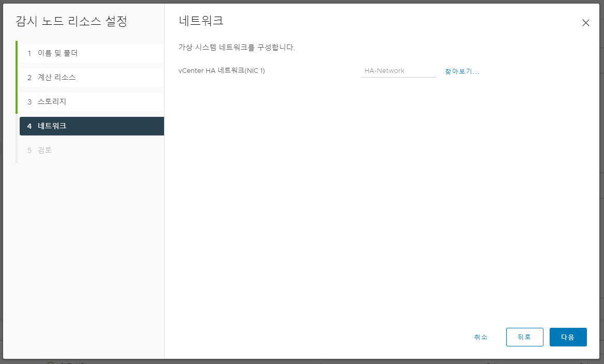Select step 4 네트워크
Viewport: 604px width, 364px height.
92,126
